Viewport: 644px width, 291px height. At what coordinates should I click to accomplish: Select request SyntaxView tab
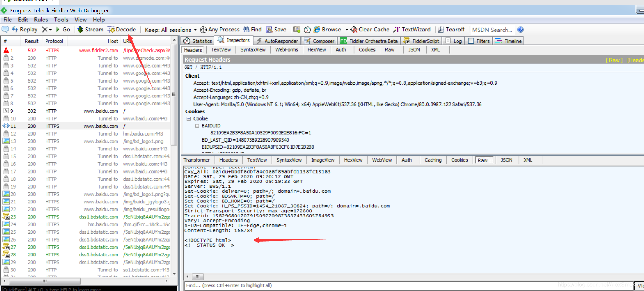pyautogui.click(x=253, y=50)
